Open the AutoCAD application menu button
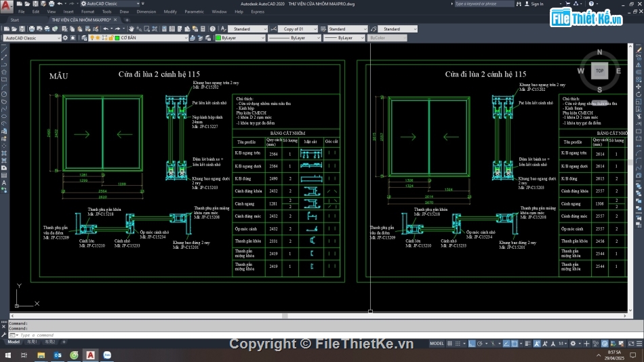 (7, 6)
